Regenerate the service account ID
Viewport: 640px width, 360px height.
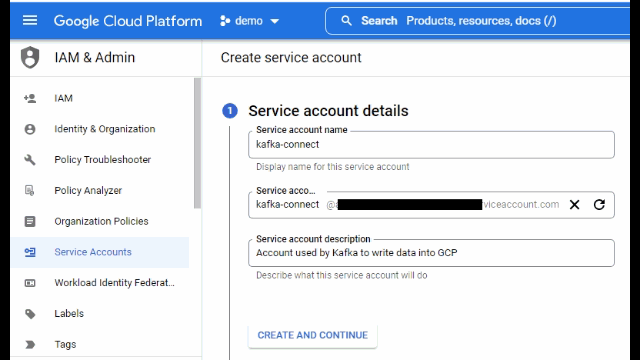599,204
